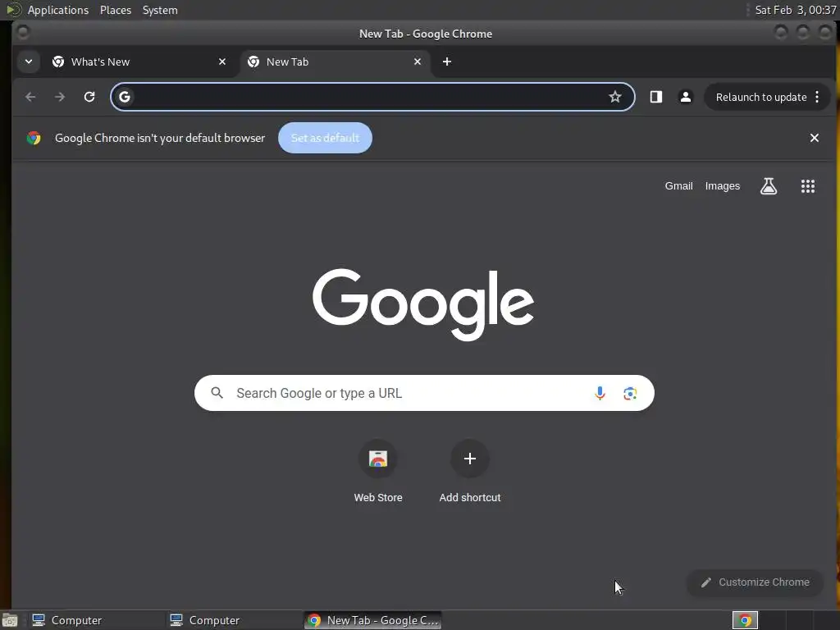Screen dimensions: 840x630
Task: Click the Search Google or type a URL box
Action: pos(424,393)
